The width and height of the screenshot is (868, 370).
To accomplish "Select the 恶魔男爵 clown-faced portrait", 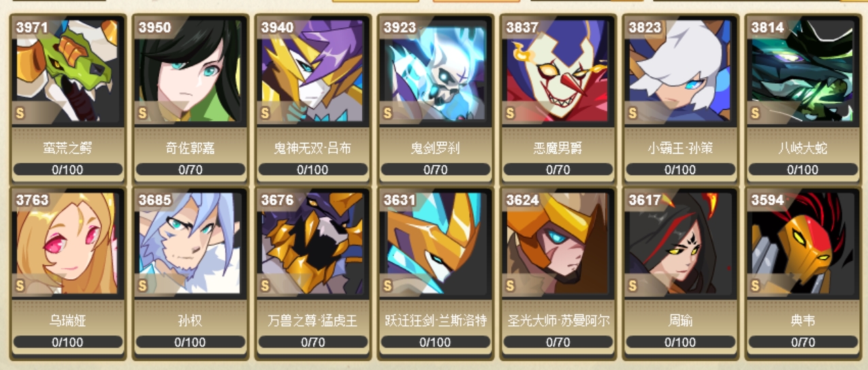I will point(558,70).
